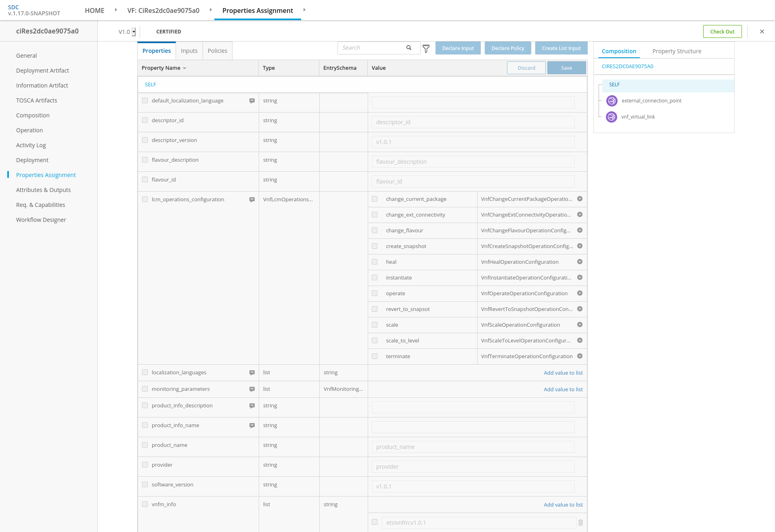Viewport: 775px width, 532px height.
Task: Tick the default_localization_language checkbox
Action: point(145,100)
